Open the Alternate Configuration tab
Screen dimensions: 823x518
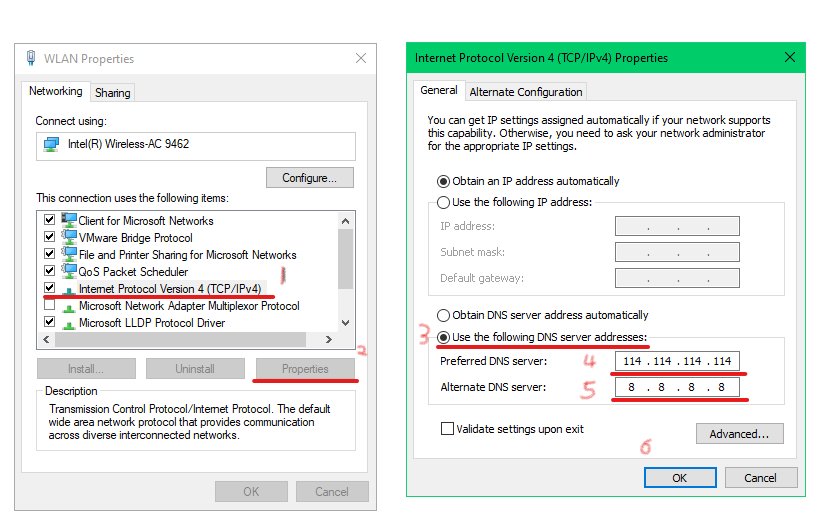(x=526, y=92)
